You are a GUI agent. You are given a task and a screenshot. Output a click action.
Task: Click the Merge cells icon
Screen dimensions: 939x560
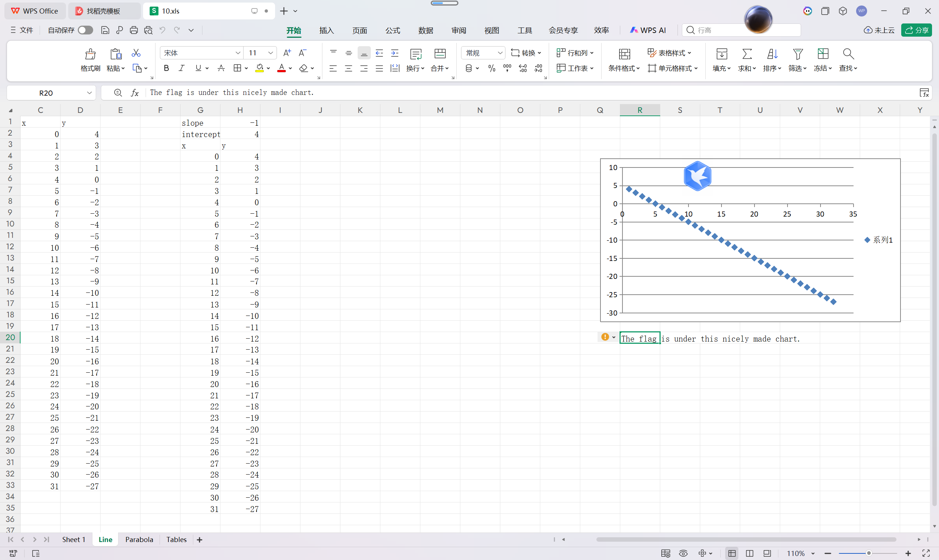(x=440, y=54)
